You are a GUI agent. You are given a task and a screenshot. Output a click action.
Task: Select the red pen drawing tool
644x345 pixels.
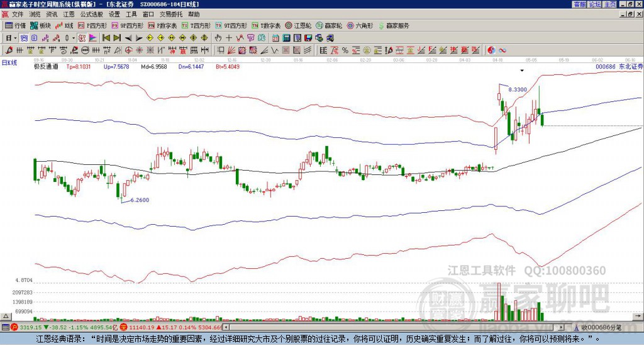click(9, 50)
